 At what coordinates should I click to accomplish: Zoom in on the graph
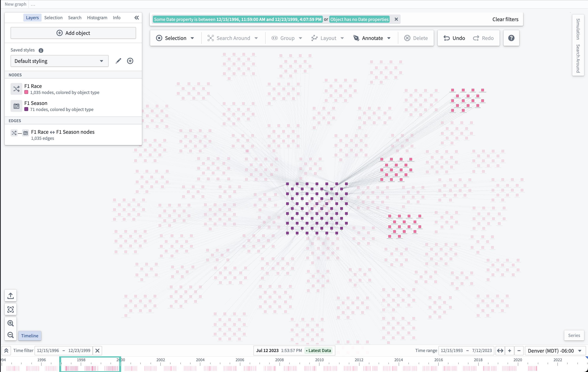point(11,323)
